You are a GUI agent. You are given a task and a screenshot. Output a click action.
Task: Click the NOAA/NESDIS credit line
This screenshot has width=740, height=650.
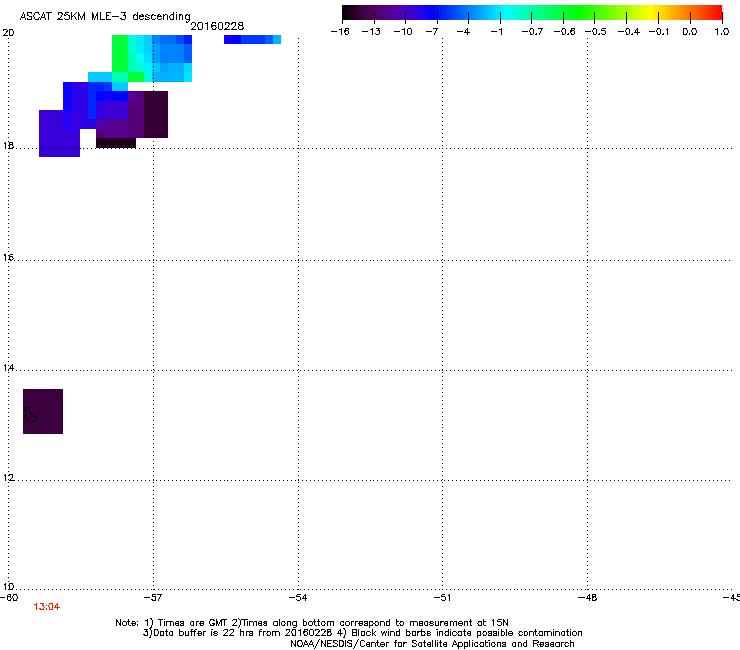432,644
